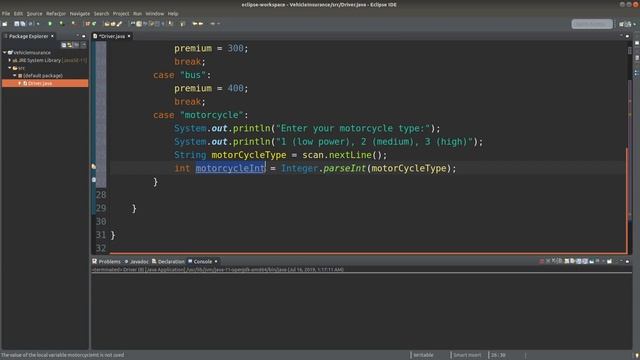This screenshot has height=360, width=640.
Task: Expand the Driver.java tree node
Action: pos(19,83)
